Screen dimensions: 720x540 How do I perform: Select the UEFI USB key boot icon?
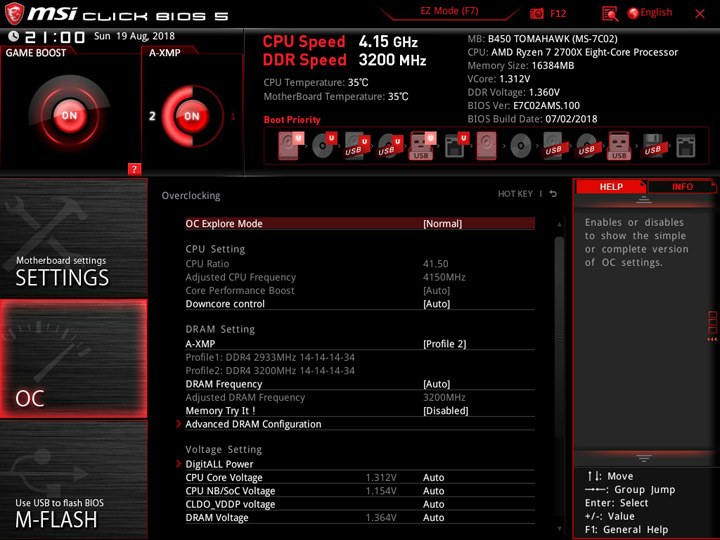[422, 146]
